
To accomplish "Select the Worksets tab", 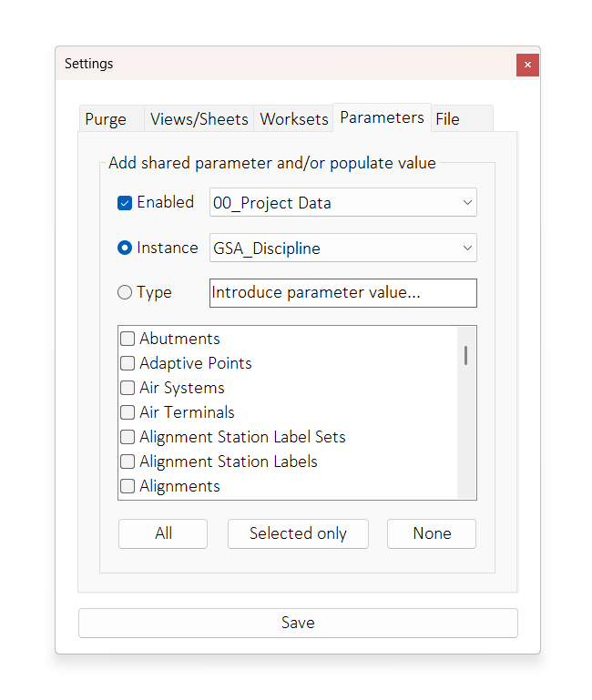I will click(293, 119).
